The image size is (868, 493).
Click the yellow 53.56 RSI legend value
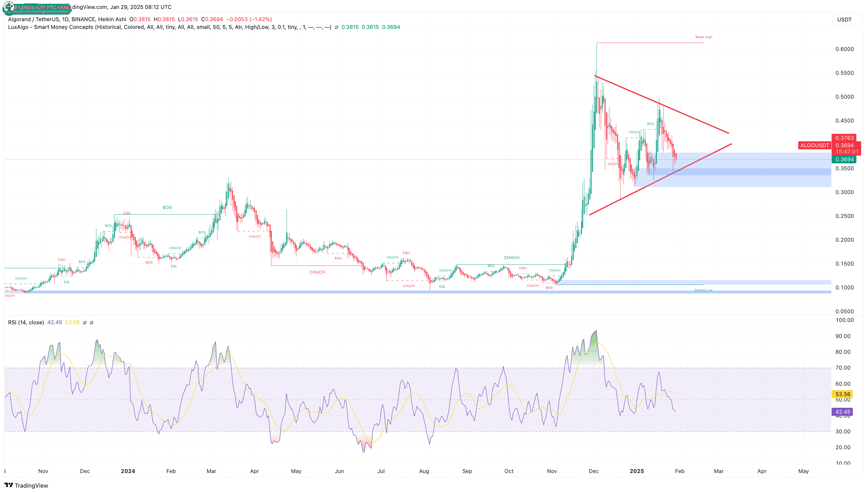[x=72, y=322]
